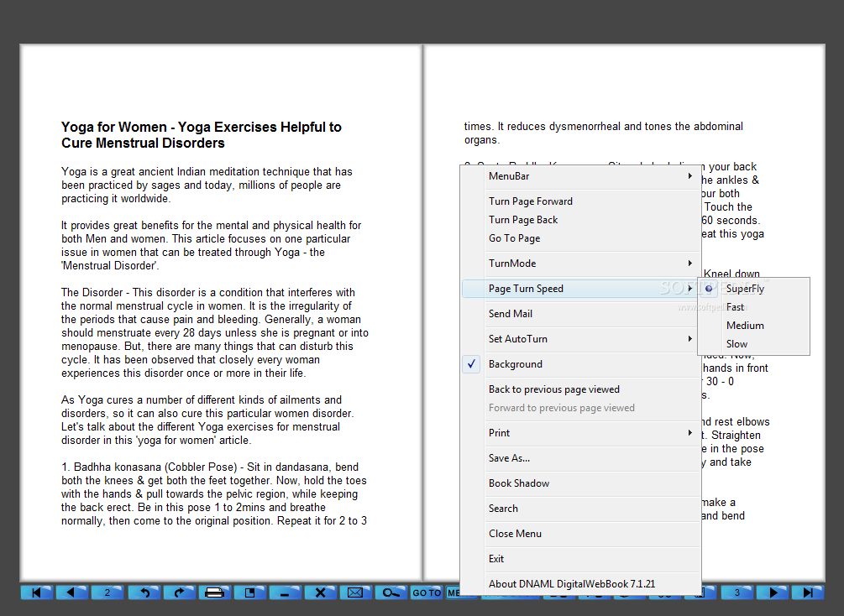Choose Save As... menu entry
The height and width of the screenshot is (616, 844).
click(581, 458)
